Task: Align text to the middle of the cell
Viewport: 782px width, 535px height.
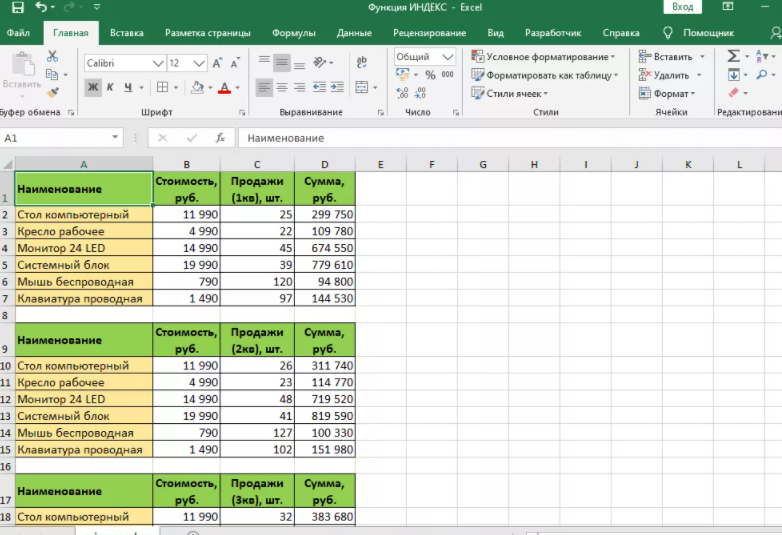Action: tap(282, 62)
